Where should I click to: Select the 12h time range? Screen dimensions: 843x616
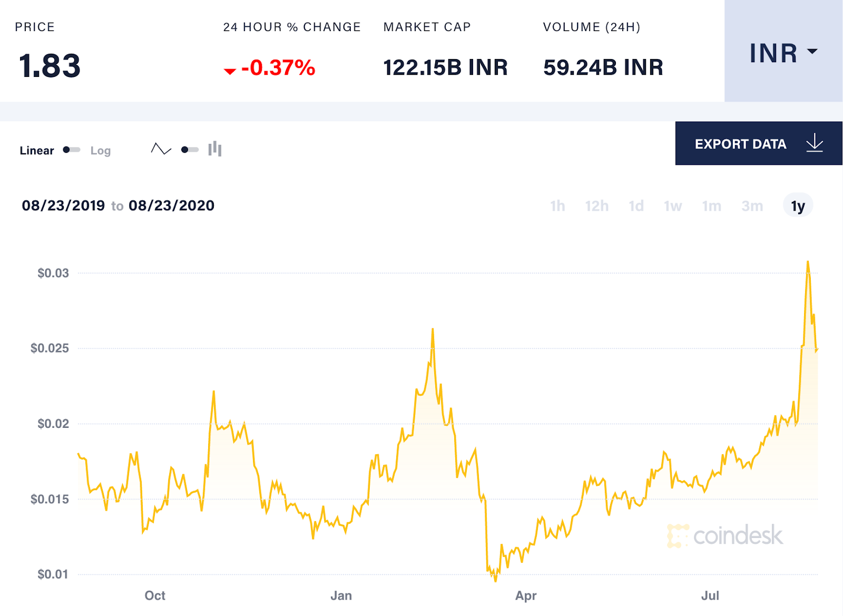click(x=596, y=207)
